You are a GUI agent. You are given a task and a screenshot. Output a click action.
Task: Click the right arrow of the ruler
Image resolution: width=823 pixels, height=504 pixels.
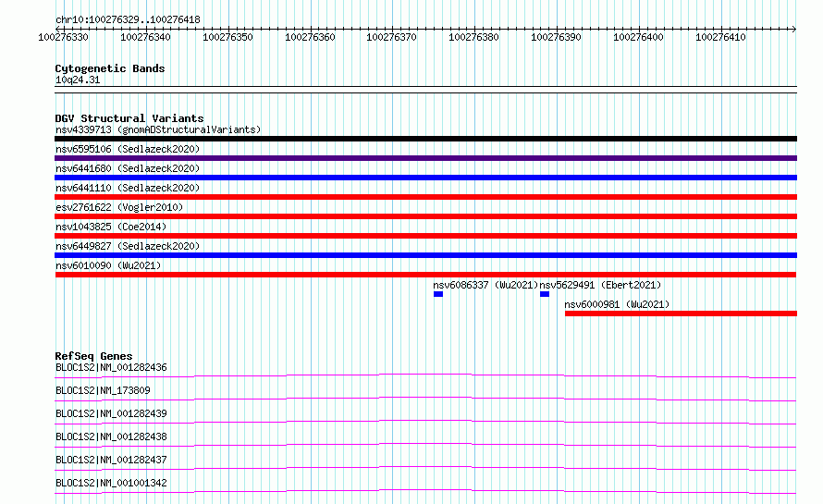point(793,29)
